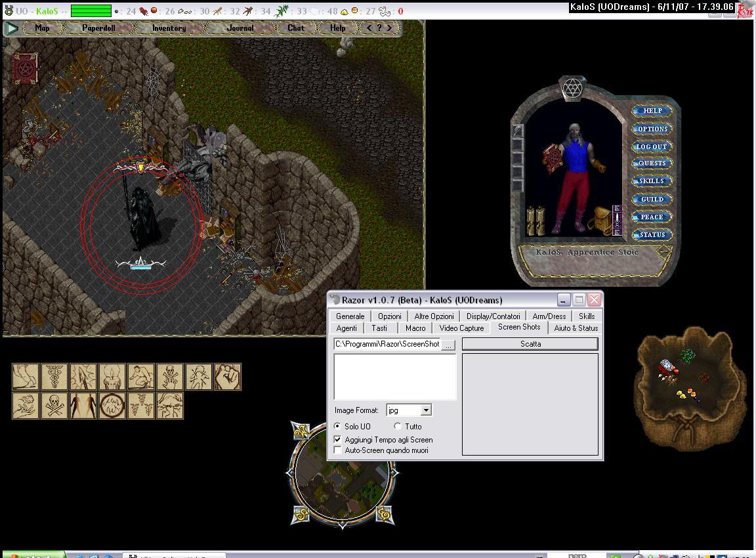
Task: Click the minimize diamond on paperdoll nameplate
Action: pos(664,251)
